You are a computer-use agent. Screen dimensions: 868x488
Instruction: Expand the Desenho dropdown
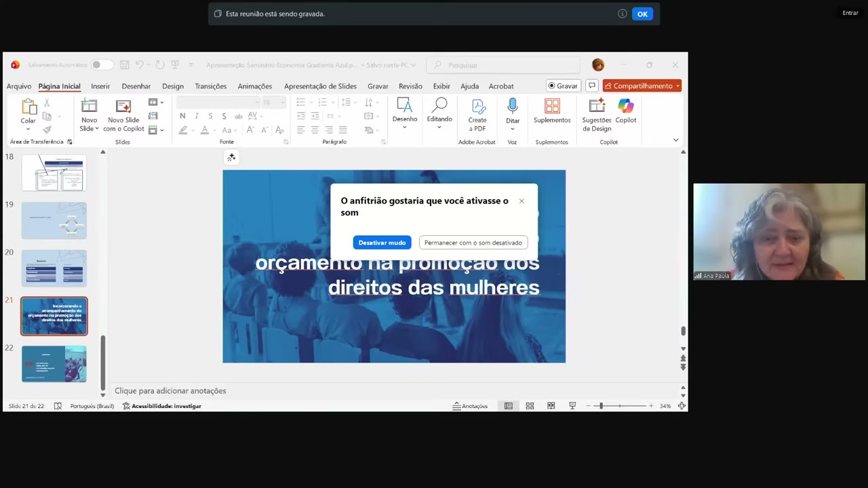tap(405, 127)
